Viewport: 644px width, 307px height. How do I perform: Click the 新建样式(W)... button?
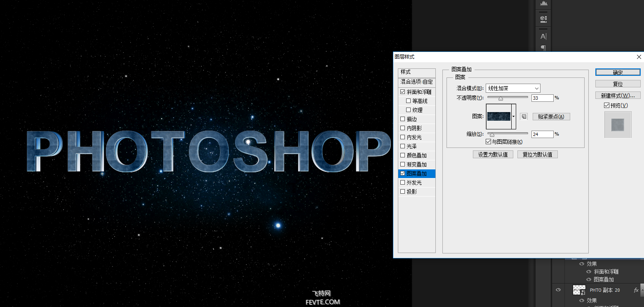coord(618,95)
